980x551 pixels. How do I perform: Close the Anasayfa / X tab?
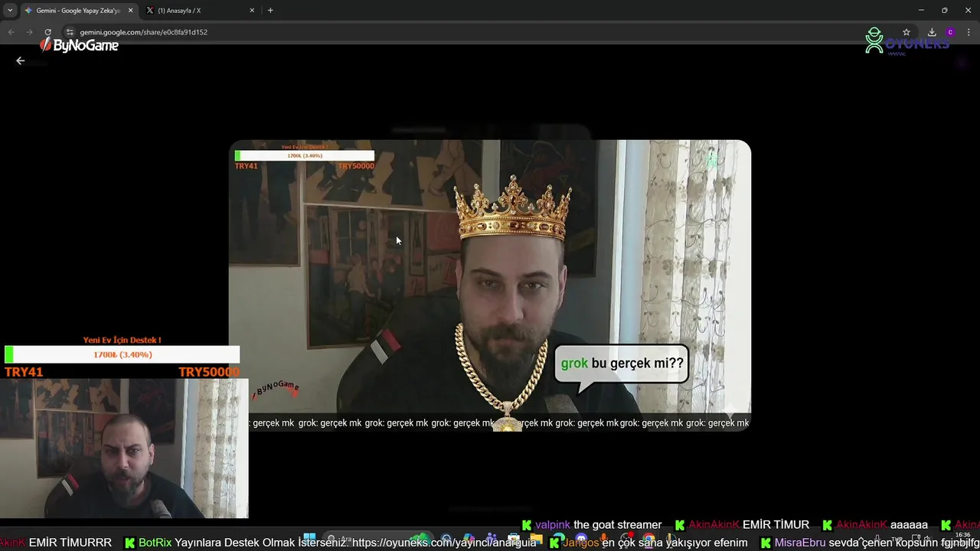pos(252,11)
